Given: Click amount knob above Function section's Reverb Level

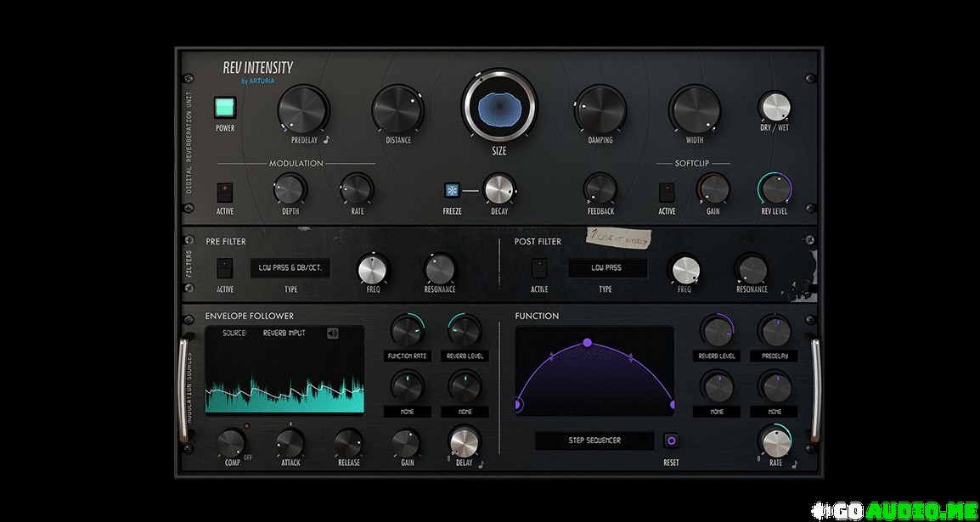Looking at the screenshot, I should click(x=717, y=330).
